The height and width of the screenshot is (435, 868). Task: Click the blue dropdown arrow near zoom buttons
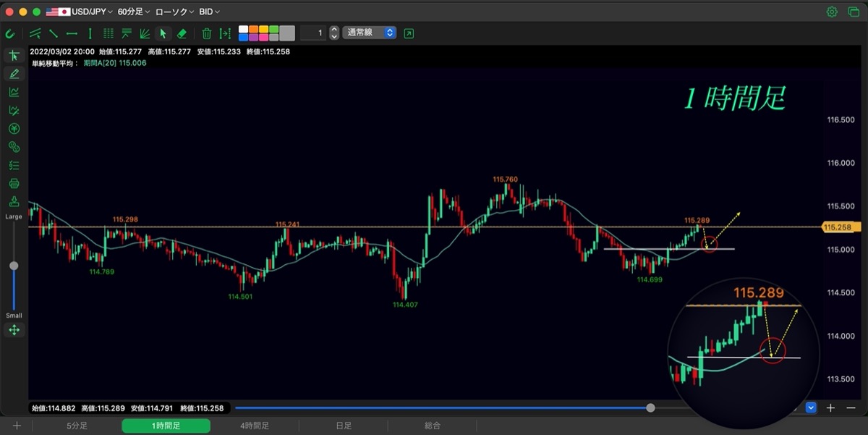tap(811, 407)
